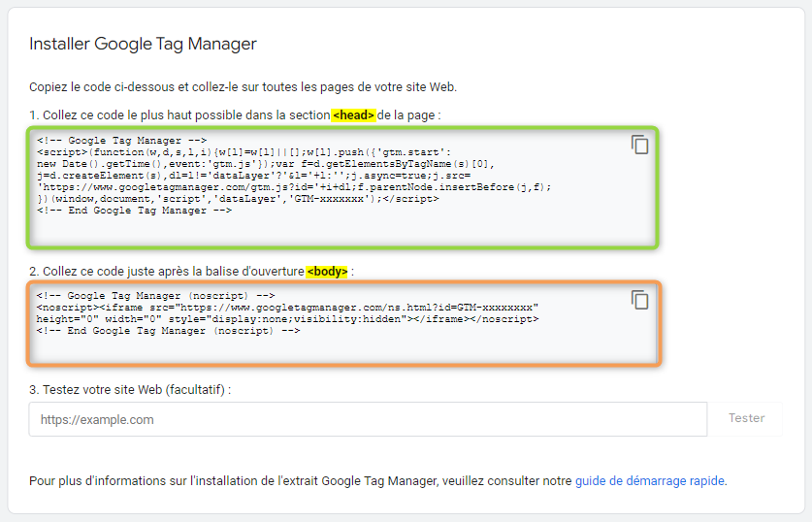Click the 'Installer Google Tag Manager' heading
Viewport: 812px width, 522px height.
(x=143, y=44)
